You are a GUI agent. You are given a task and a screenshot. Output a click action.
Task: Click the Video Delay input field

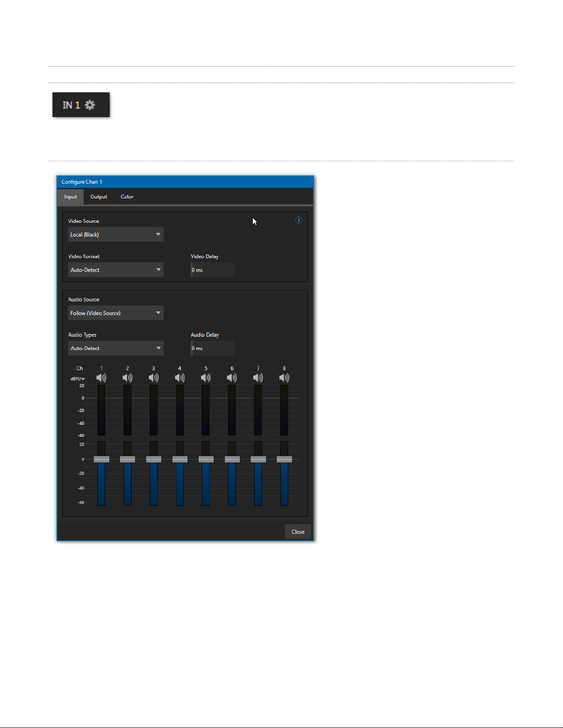pyautogui.click(x=212, y=270)
